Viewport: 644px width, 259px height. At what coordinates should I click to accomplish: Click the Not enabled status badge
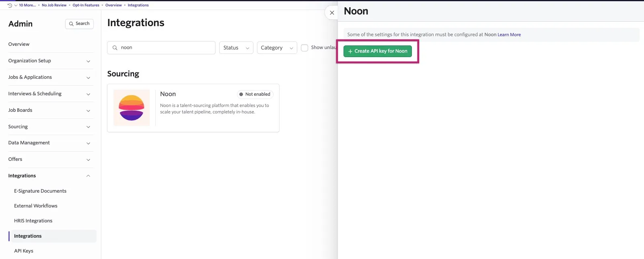(255, 94)
